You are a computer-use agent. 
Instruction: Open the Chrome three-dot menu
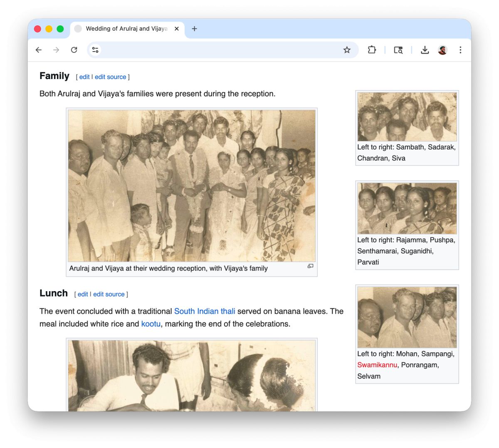click(x=460, y=50)
